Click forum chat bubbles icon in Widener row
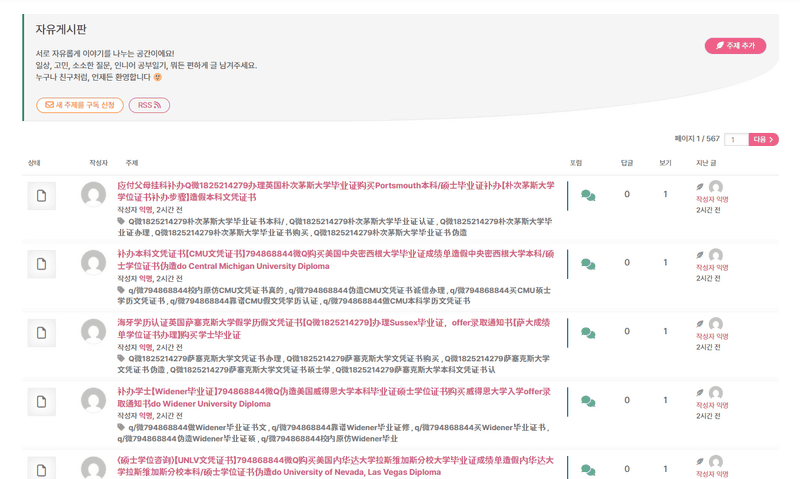The width and height of the screenshot is (800, 479). (x=588, y=402)
